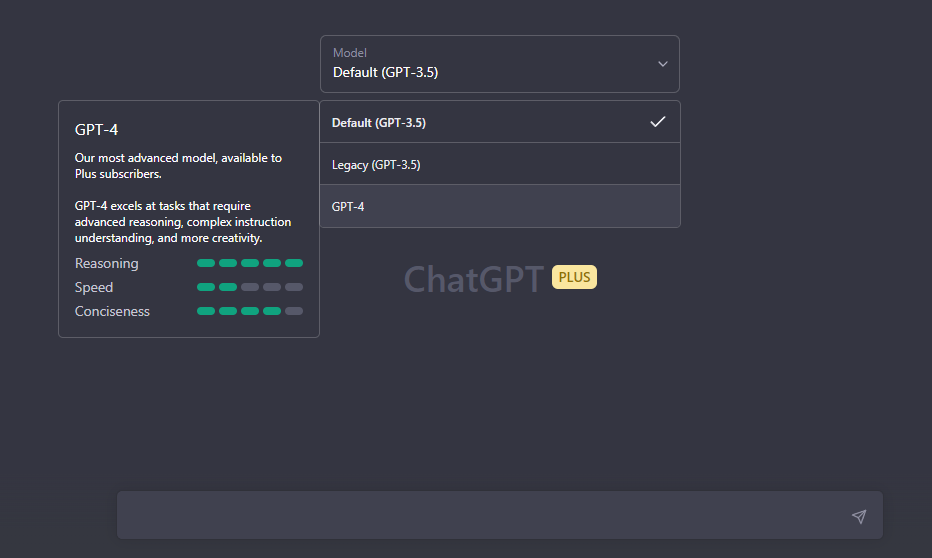The height and width of the screenshot is (558, 932).
Task: Click the 'Model' label above selector
Action: coord(350,53)
